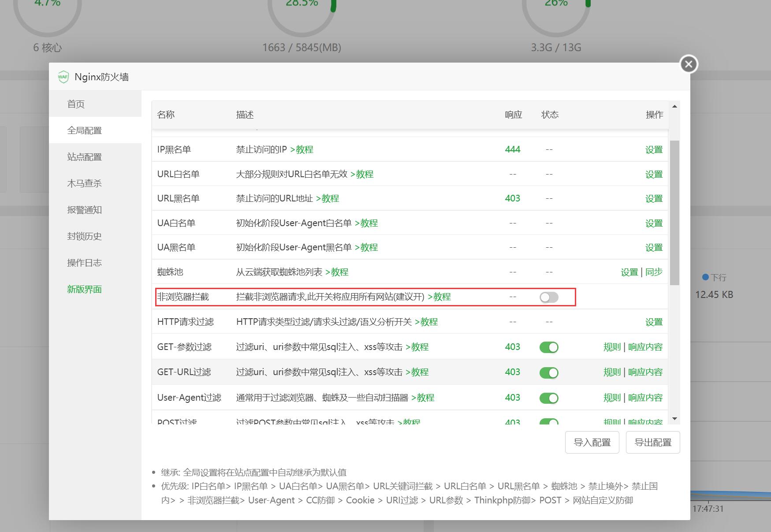
Task: Click the HTTP请求过滤 row name
Action: tap(186, 322)
